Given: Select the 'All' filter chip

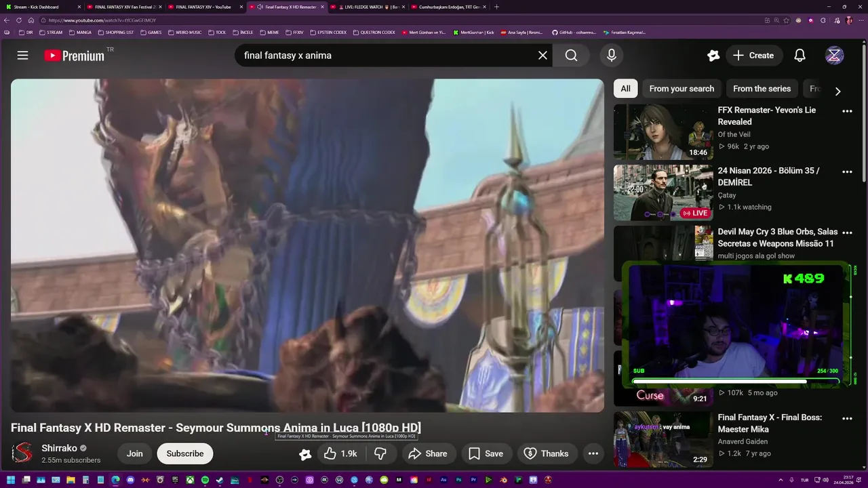Looking at the screenshot, I should click(x=625, y=89).
